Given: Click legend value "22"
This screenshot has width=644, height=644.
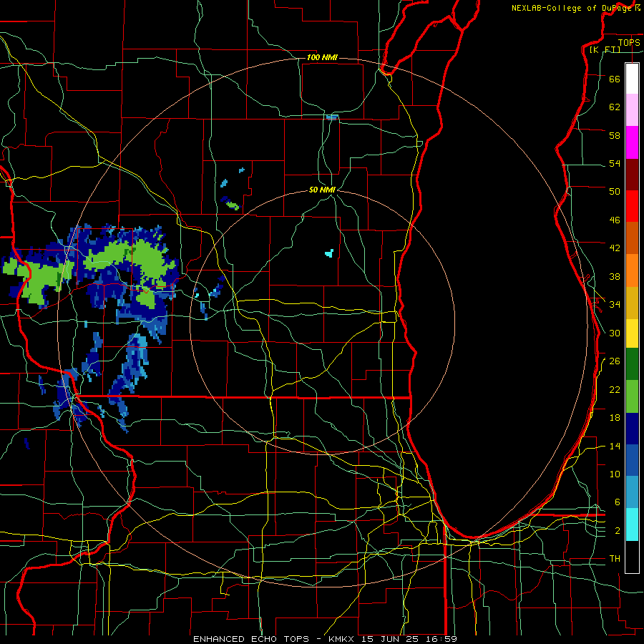Looking at the screenshot, I should (x=615, y=389).
